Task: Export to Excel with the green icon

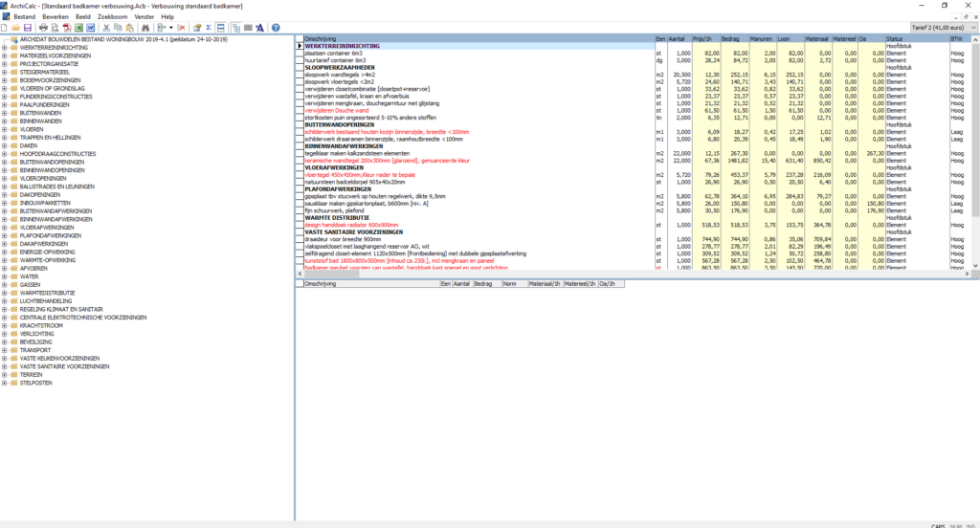Action: pyautogui.click(x=78, y=28)
